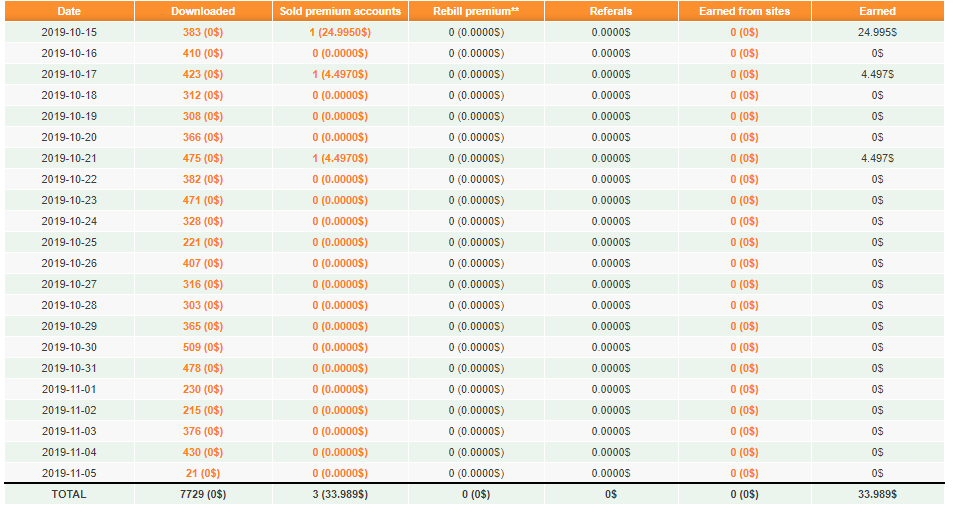The image size is (953, 512).
Task: Open the 407 (0$) downloaded value
Action: point(203,263)
